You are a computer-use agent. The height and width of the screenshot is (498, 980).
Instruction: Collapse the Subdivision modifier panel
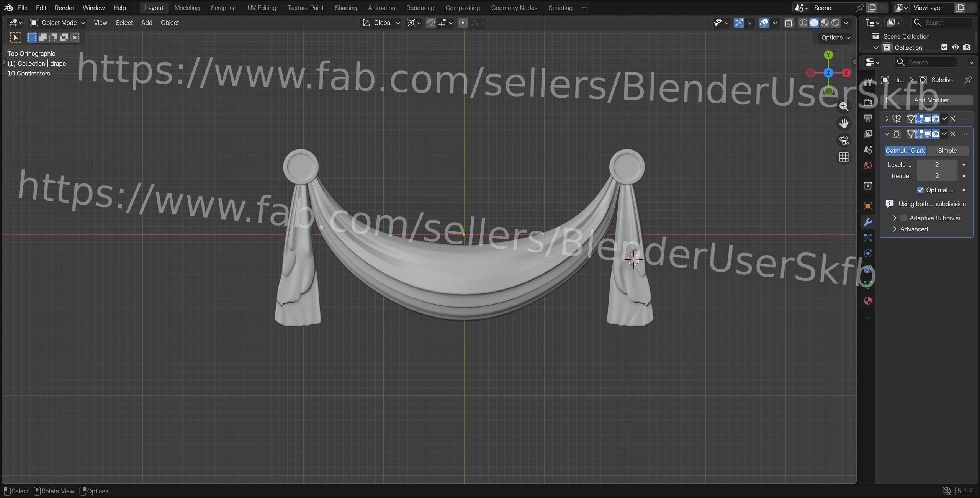pyautogui.click(x=887, y=134)
